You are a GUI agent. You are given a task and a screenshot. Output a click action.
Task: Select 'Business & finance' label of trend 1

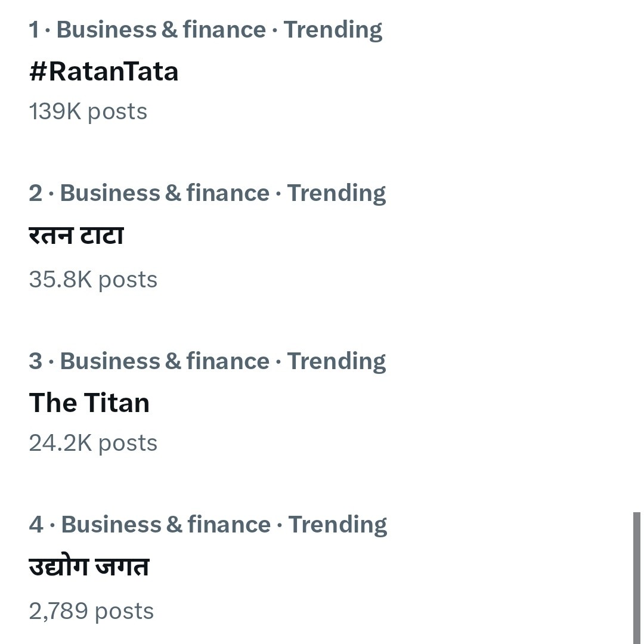click(161, 30)
